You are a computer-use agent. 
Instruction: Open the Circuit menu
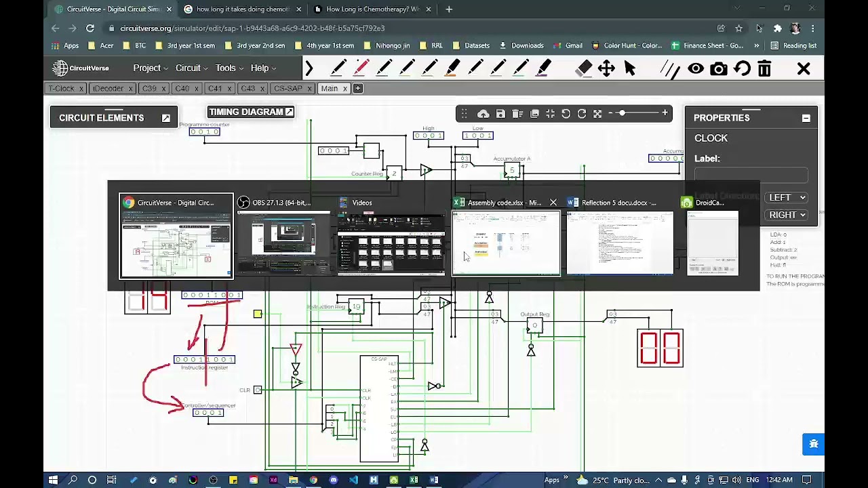coord(192,68)
